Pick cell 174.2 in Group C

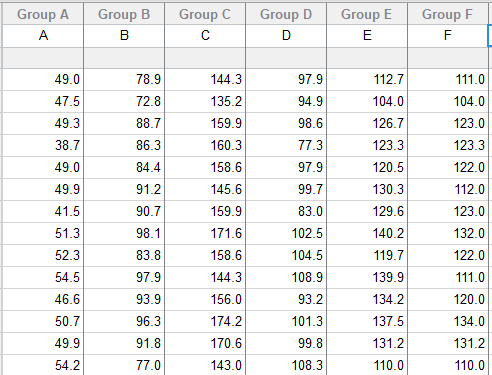[205, 321]
